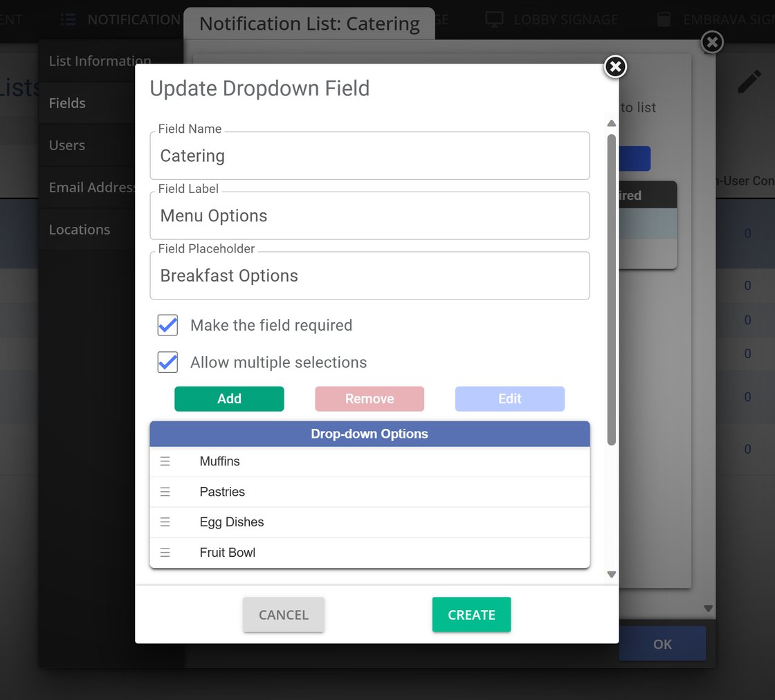Viewport: 775px width, 700px height.
Task: Click into the Field Label input
Action: click(370, 216)
